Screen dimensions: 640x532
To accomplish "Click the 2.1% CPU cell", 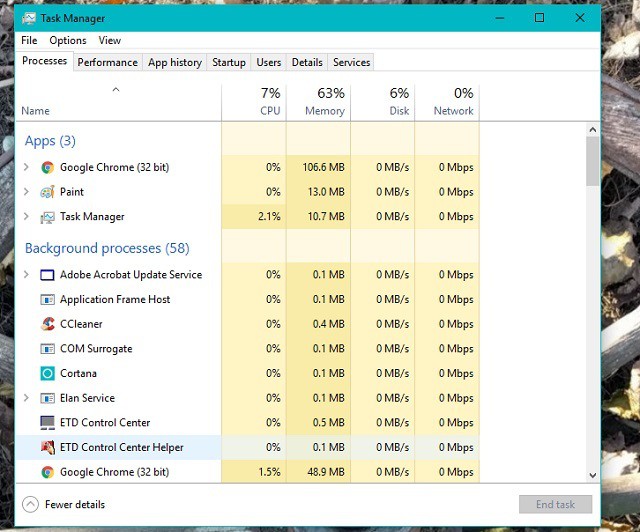I will (x=254, y=217).
